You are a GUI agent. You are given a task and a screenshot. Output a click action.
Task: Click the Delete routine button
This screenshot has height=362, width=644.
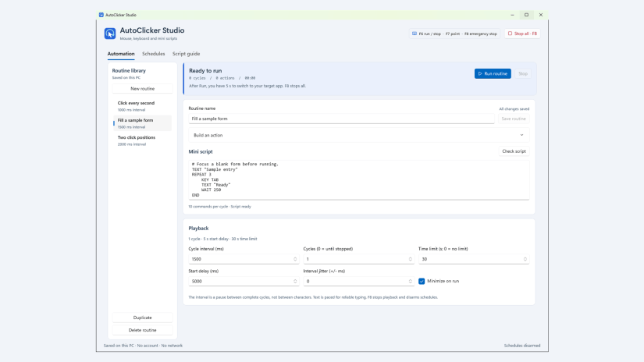[x=143, y=330]
